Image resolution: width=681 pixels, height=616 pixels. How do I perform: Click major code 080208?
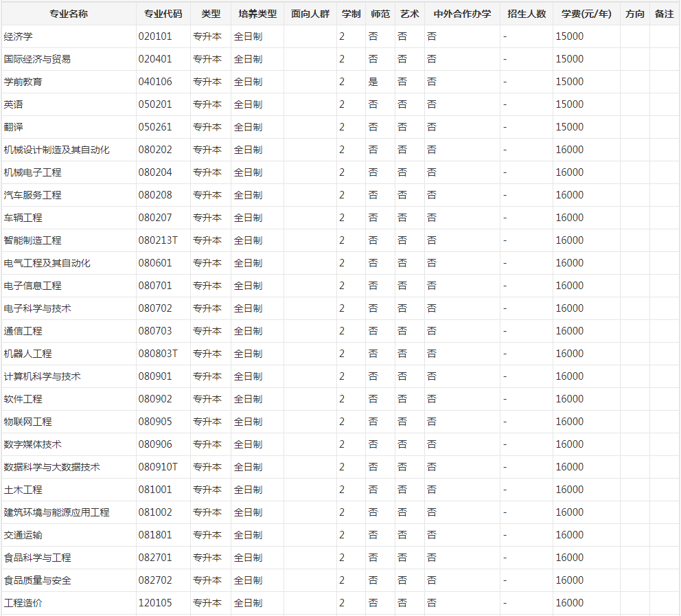(x=155, y=195)
